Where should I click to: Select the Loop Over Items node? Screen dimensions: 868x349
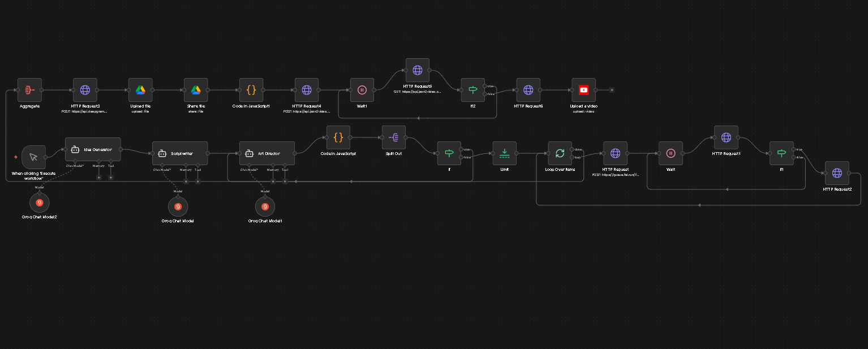point(560,153)
